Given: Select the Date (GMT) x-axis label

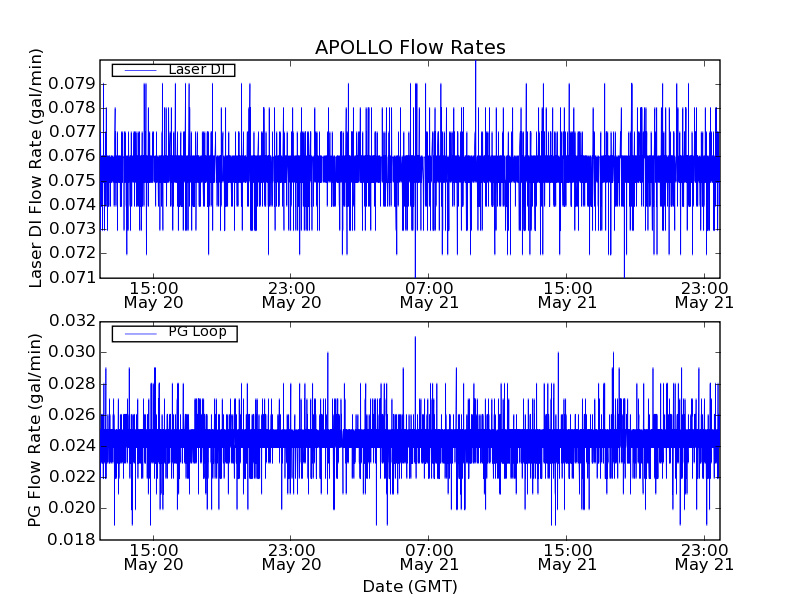Looking at the screenshot, I should (410, 586).
